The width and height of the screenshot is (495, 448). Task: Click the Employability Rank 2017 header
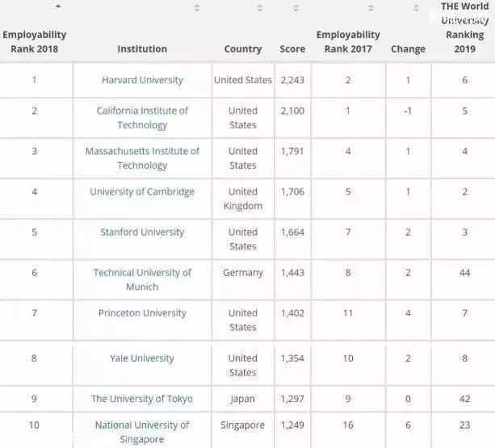click(x=348, y=42)
